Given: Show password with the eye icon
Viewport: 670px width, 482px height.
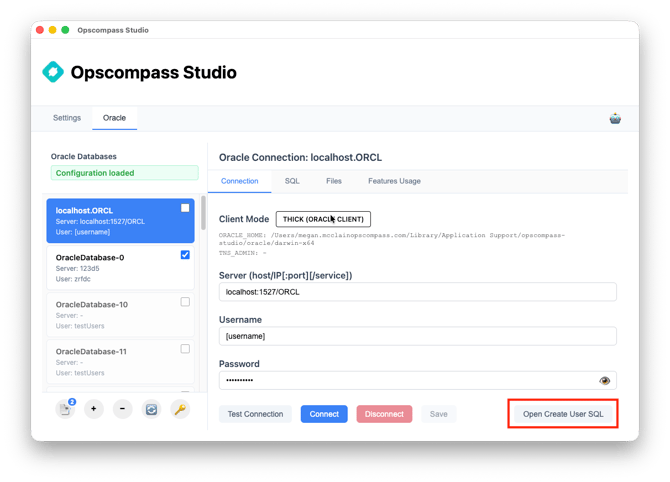Looking at the screenshot, I should coord(604,380).
